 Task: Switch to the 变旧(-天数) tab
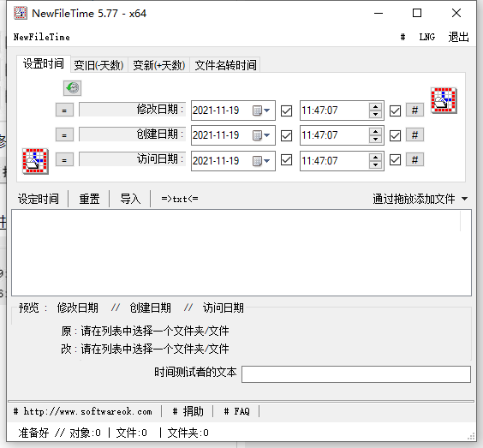click(98, 65)
